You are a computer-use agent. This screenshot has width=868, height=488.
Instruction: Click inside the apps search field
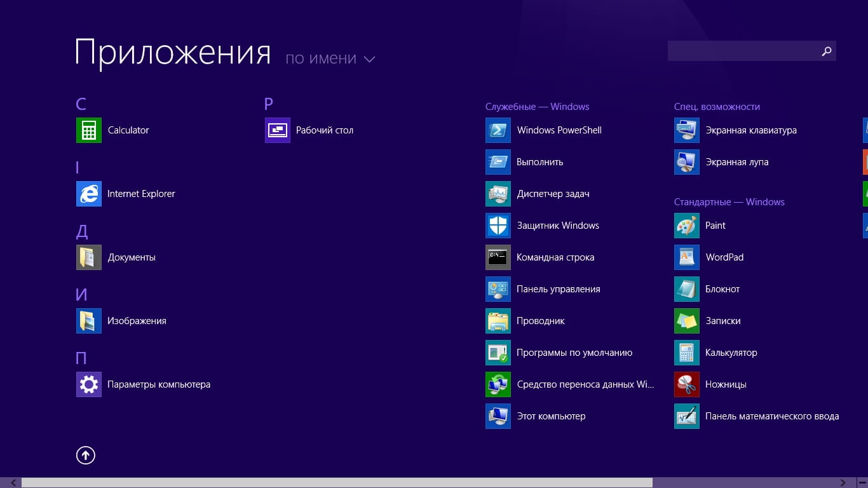742,51
